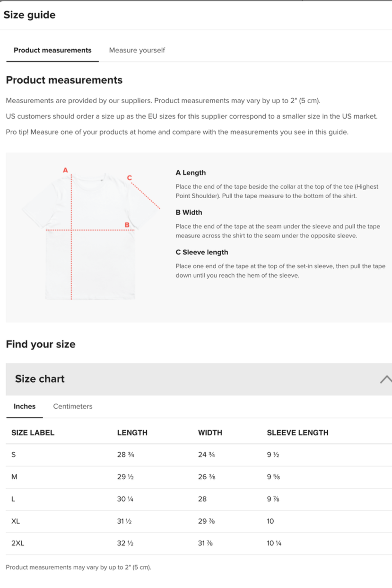Select the XL size row
Viewport: 392px width, 588px height.
coord(199,521)
